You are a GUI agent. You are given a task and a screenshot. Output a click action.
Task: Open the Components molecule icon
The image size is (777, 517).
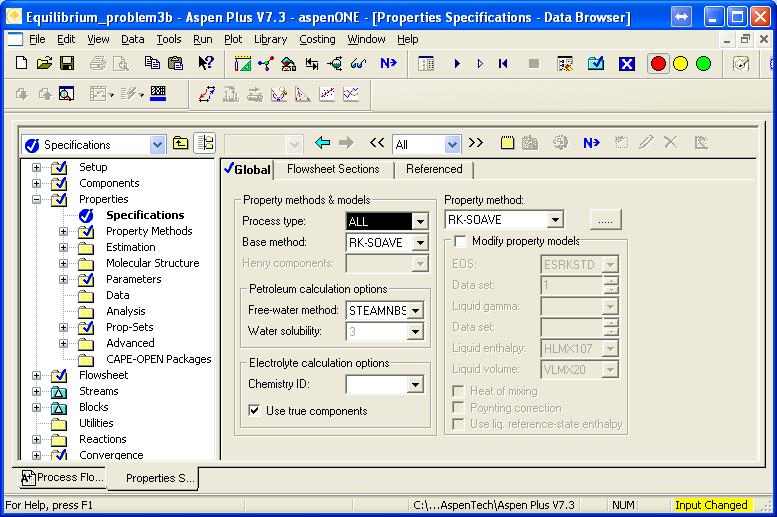[266, 63]
